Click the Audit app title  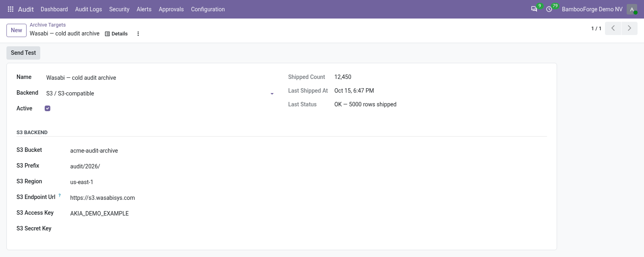(26, 9)
